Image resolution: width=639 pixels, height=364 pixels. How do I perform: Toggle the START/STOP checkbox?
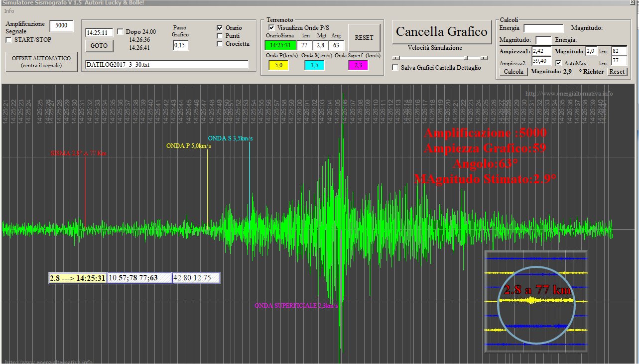pos(9,40)
